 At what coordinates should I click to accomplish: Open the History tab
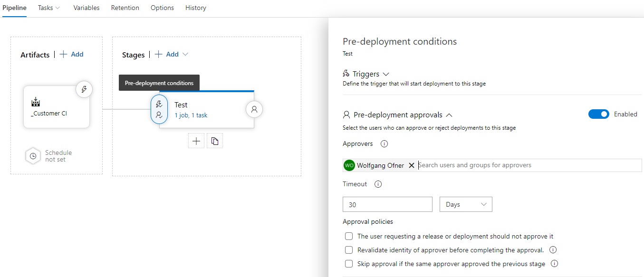click(x=195, y=8)
